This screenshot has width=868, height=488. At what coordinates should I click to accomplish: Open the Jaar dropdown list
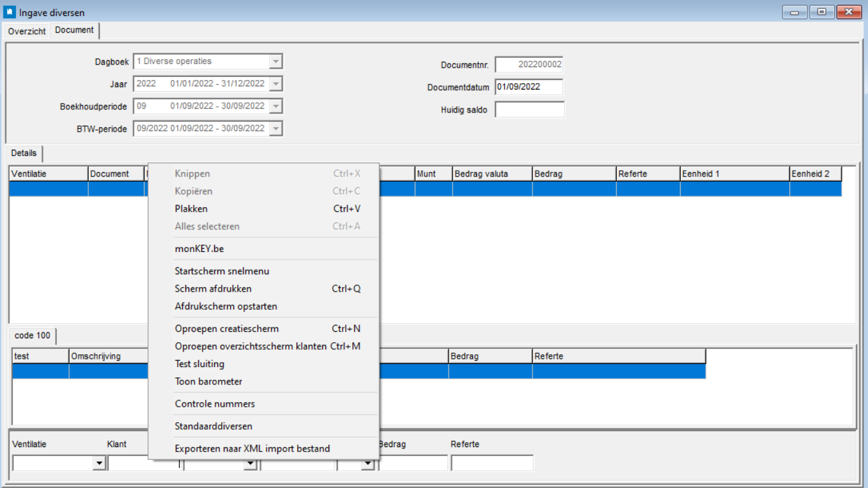pyautogui.click(x=275, y=84)
